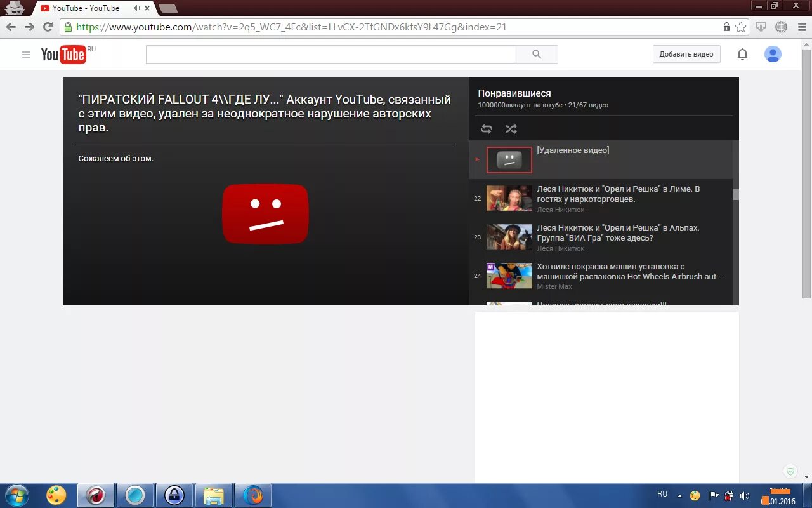Click the Сожалеем об этом text
Image resolution: width=812 pixels, height=508 pixels.
(x=116, y=158)
